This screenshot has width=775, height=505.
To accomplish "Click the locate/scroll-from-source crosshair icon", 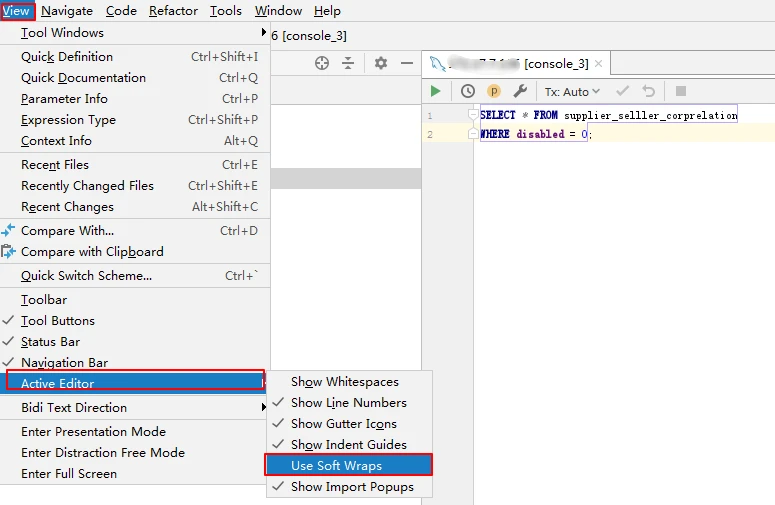I will click(x=322, y=63).
